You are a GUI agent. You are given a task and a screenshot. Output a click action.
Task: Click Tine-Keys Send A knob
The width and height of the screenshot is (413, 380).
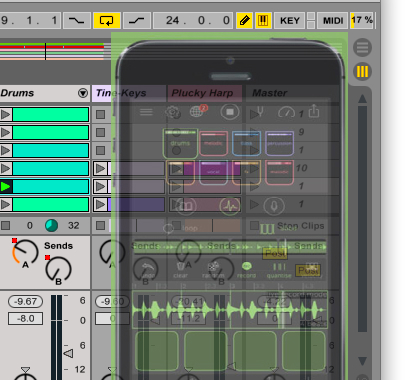click(x=112, y=253)
